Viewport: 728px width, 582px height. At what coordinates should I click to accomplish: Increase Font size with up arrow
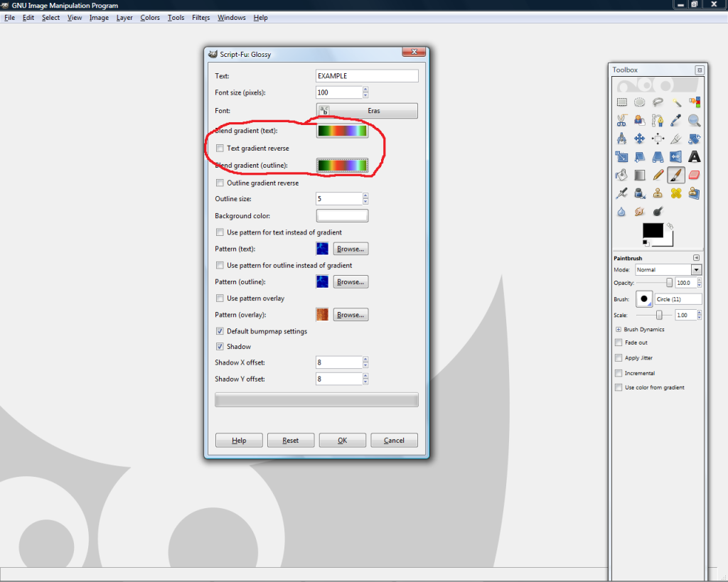click(366, 90)
